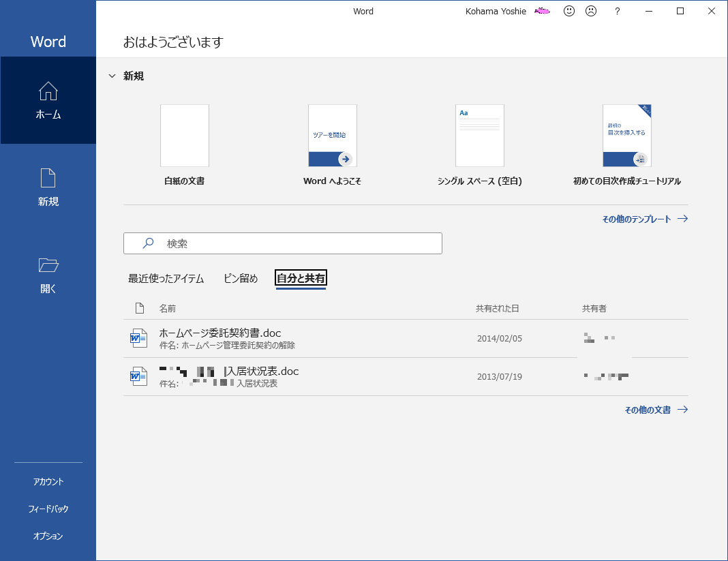Image resolution: width=728 pixels, height=561 pixels.
Task: Minimize the Word window
Action: [x=649, y=11]
